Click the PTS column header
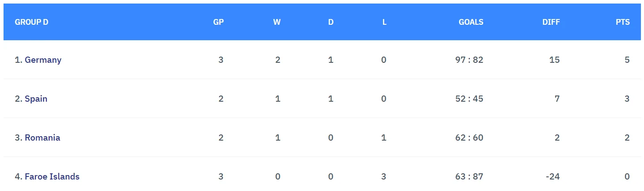The width and height of the screenshot is (644, 191). click(622, 22)
